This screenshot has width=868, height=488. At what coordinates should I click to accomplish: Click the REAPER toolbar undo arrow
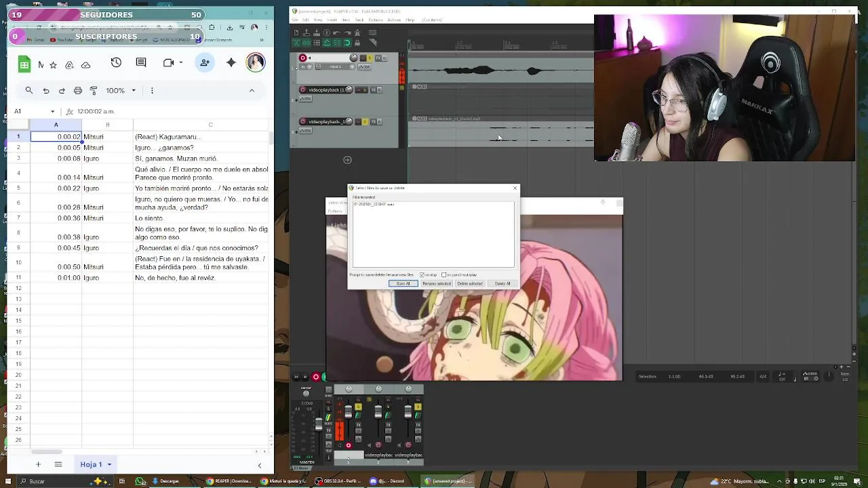336,33
